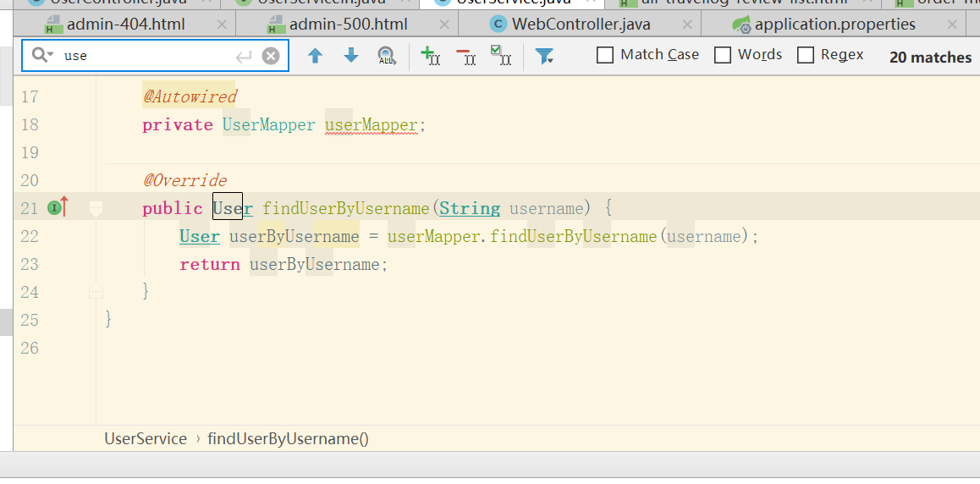Click the new line arrow icon in the search box
Screen dimensions: 980x484
[243, 57]
